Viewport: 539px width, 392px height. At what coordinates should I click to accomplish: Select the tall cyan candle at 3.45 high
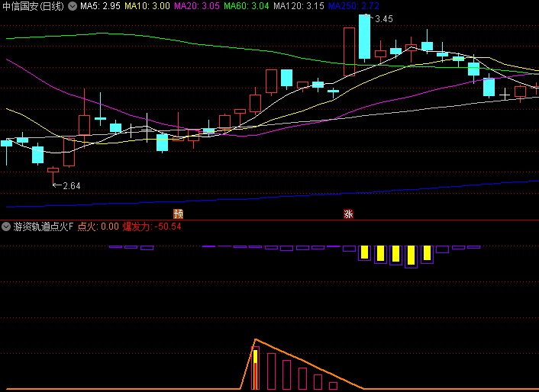(x=364, y=37)
